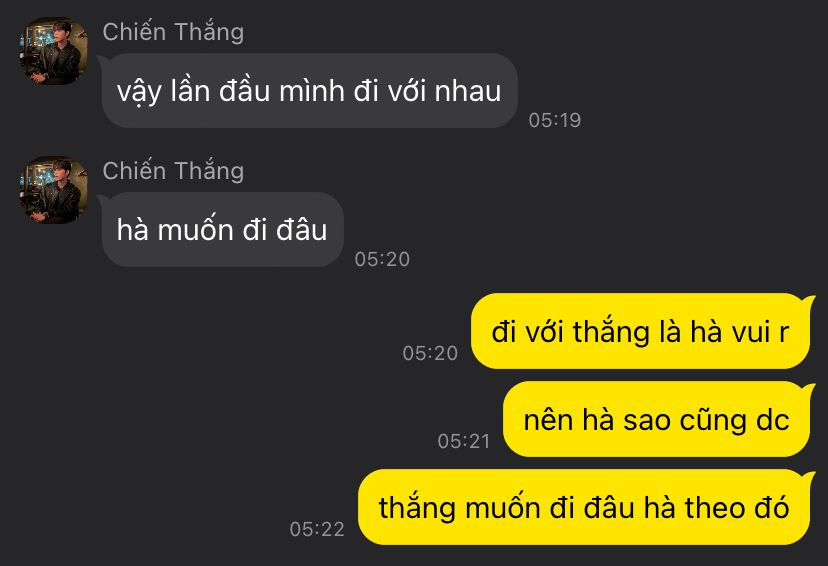This screenshot has height=566, width=828.
Task: Select message 'hà muốn đi đâu'
Action: [x=222, y=230]
